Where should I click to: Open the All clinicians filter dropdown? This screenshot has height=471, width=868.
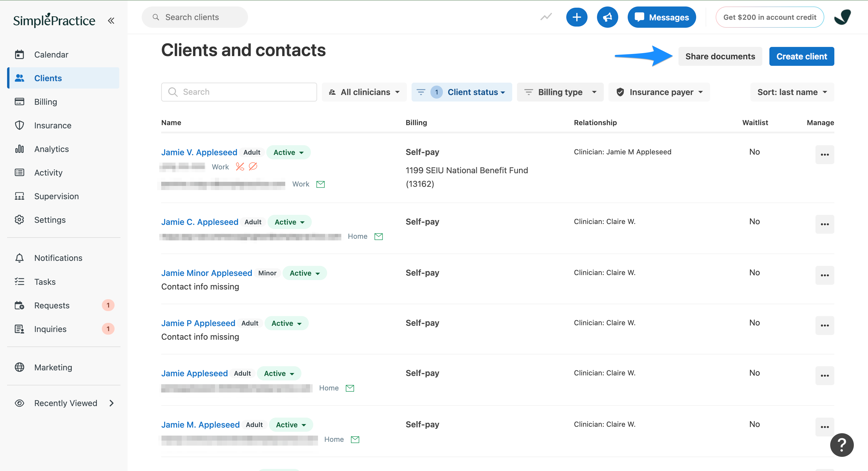click(364, 92)
